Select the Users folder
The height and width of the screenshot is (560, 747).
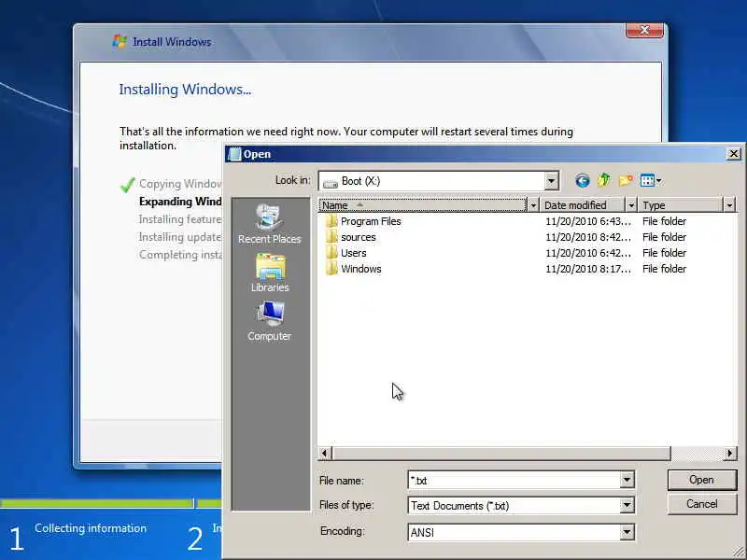click(x=346, y=253)
